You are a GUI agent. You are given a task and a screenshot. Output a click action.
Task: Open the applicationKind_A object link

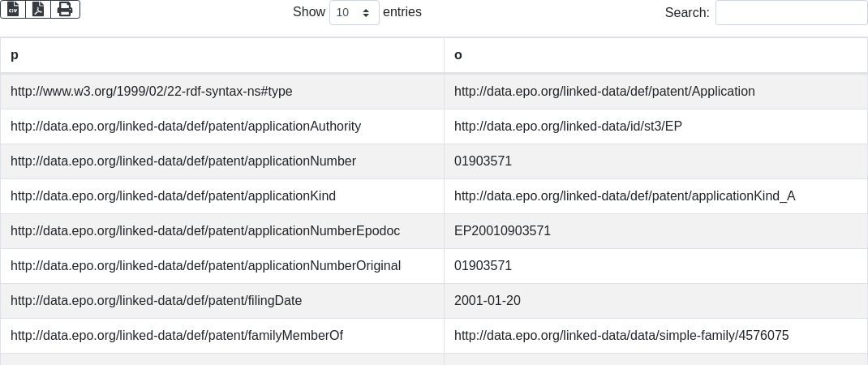pyautogui.click(x=625, y=196)
